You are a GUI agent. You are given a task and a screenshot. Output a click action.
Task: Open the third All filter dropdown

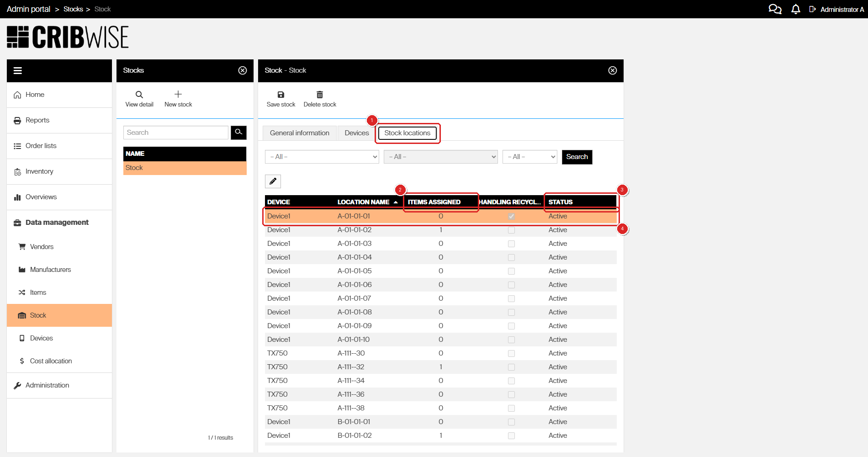point(530,157)
